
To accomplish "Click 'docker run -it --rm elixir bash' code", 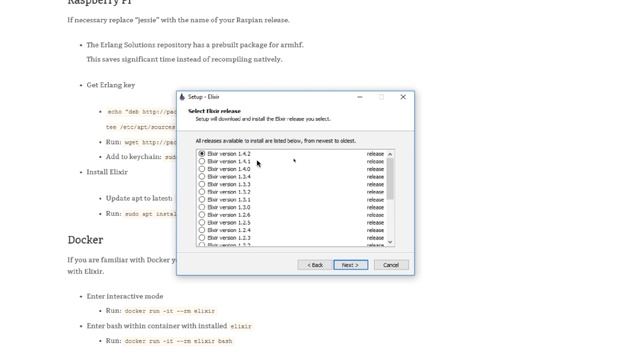I will coord(178,341).
